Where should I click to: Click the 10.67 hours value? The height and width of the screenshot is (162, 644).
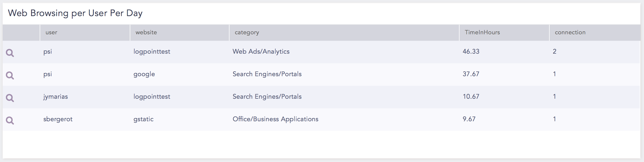pyautogui.click(x=471, y=97)
